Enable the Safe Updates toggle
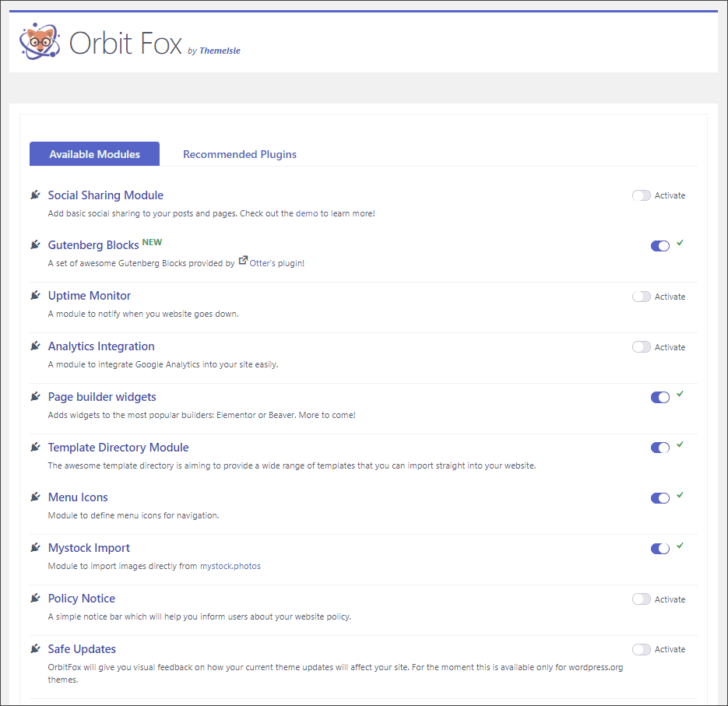This screenshot has height=706, width=728. [641, 650]
